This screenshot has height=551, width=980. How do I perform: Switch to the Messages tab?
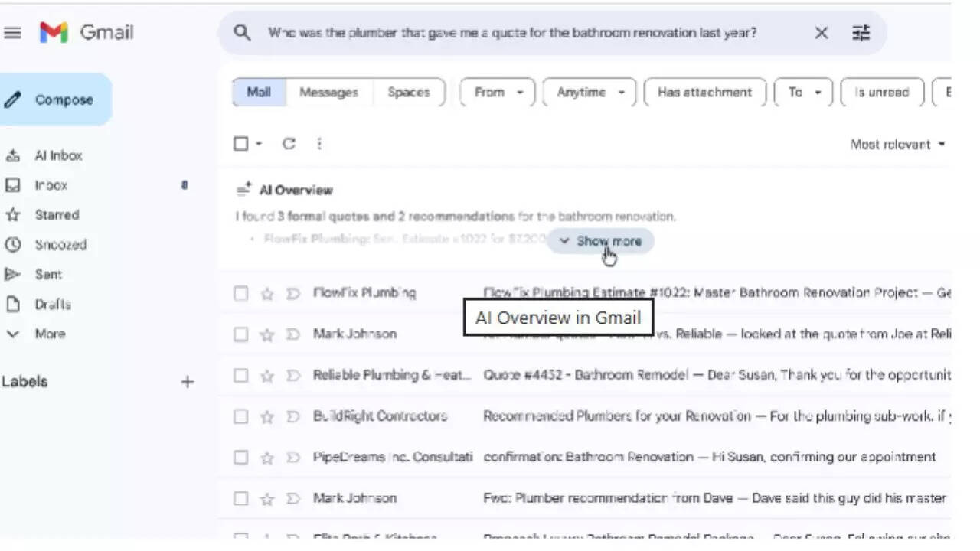[x=328, y=92]
